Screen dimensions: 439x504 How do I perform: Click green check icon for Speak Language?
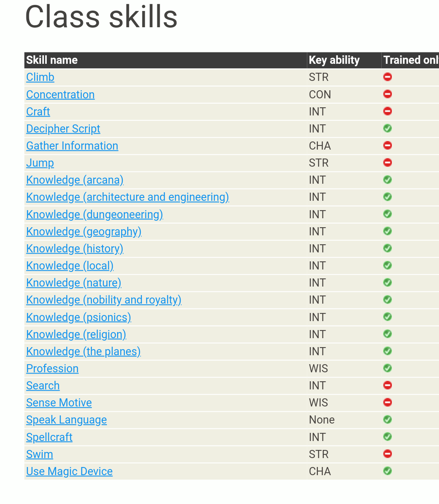(x=387, y=419)
